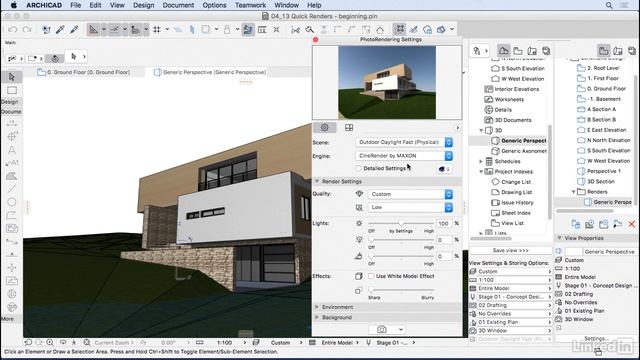Click the Entire Model option in bottom bar

337,343
